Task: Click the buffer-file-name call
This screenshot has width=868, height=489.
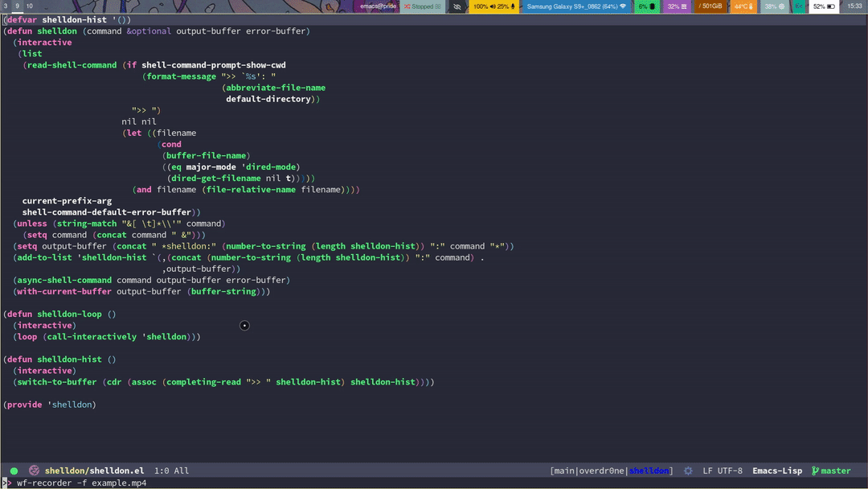Action: (206, 155)
